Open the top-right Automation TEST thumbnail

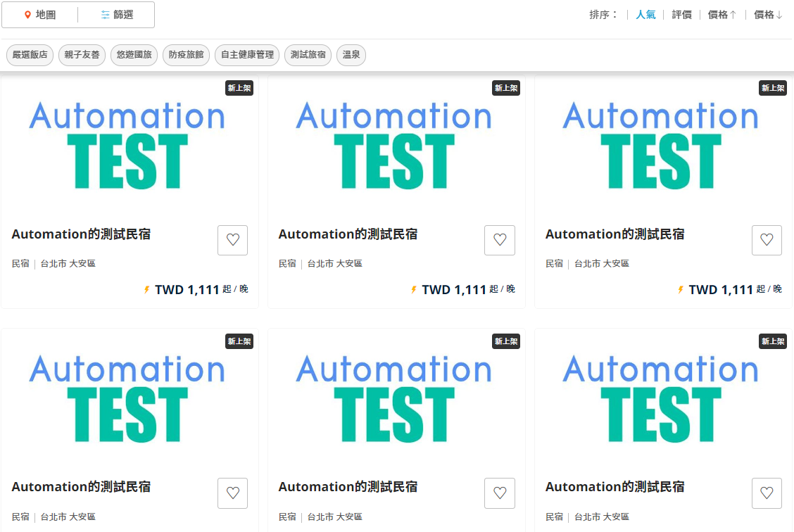point(663,145)
